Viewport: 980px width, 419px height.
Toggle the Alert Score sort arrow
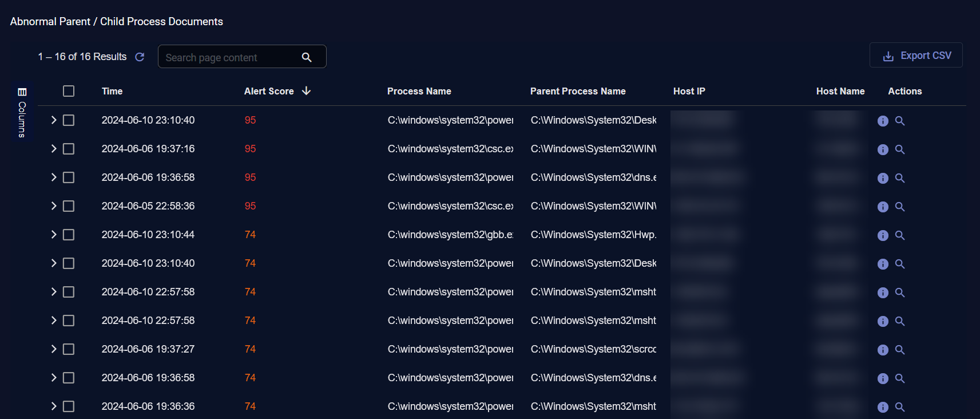[x=307, y=91]
